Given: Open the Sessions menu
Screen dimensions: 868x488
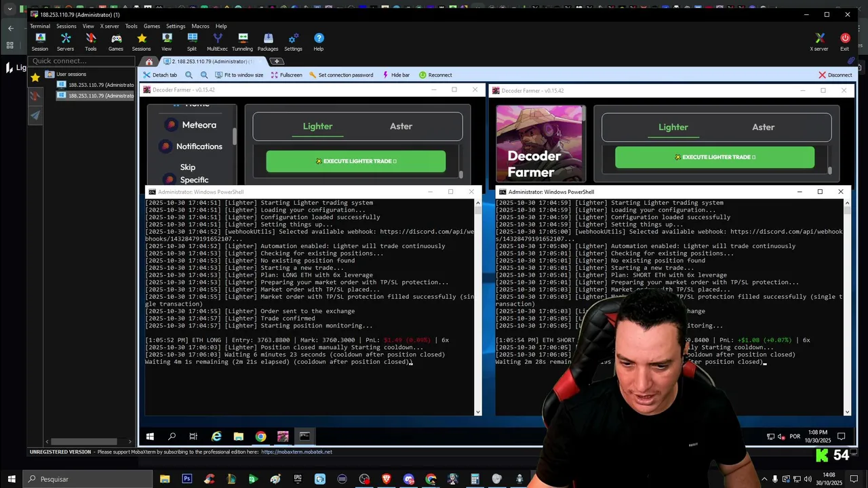Looking at the screenshot, I should (x=66, y=26).
